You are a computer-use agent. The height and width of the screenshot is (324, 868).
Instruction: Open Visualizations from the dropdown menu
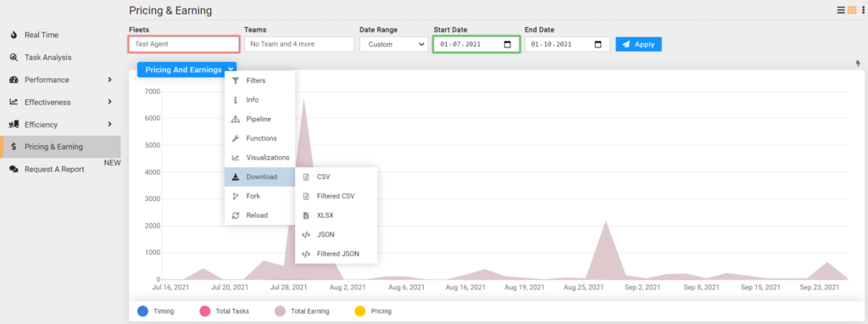click(x=259, y=158)
